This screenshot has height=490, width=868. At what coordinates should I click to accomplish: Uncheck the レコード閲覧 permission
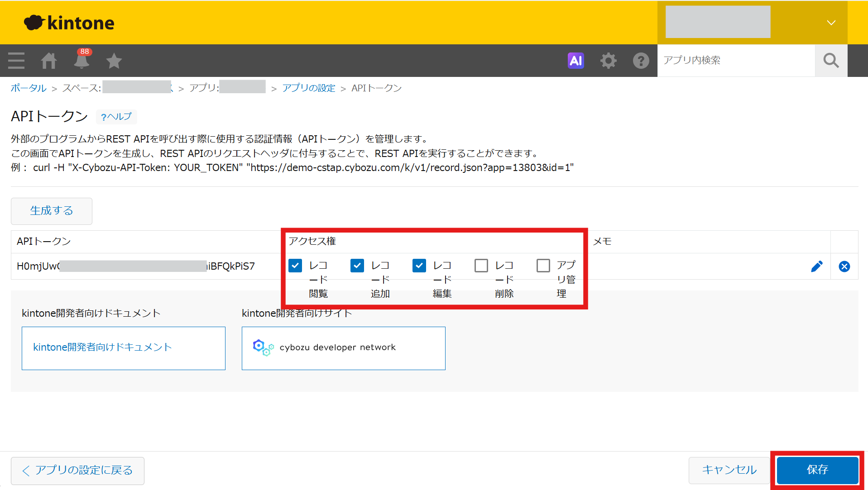[x=295, y=266]
